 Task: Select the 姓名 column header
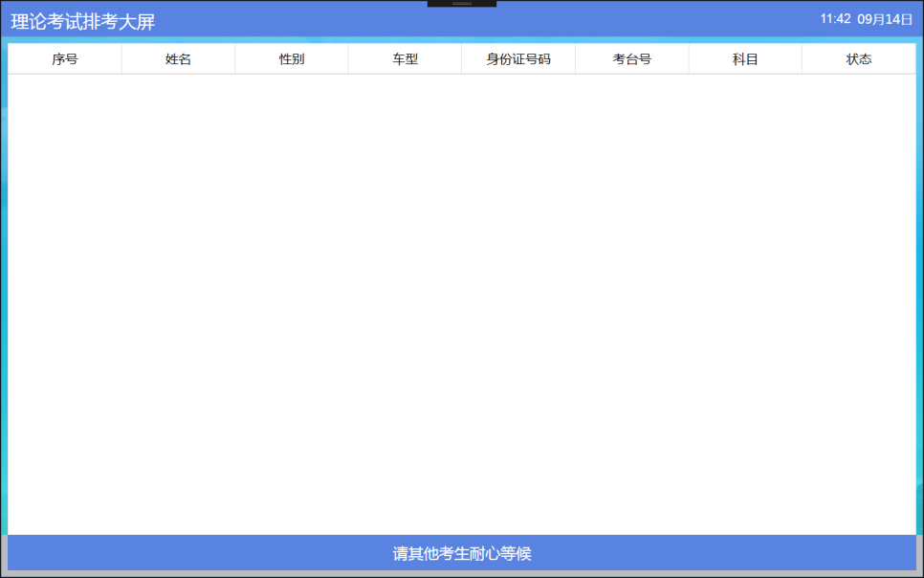(x=178, y=59)
